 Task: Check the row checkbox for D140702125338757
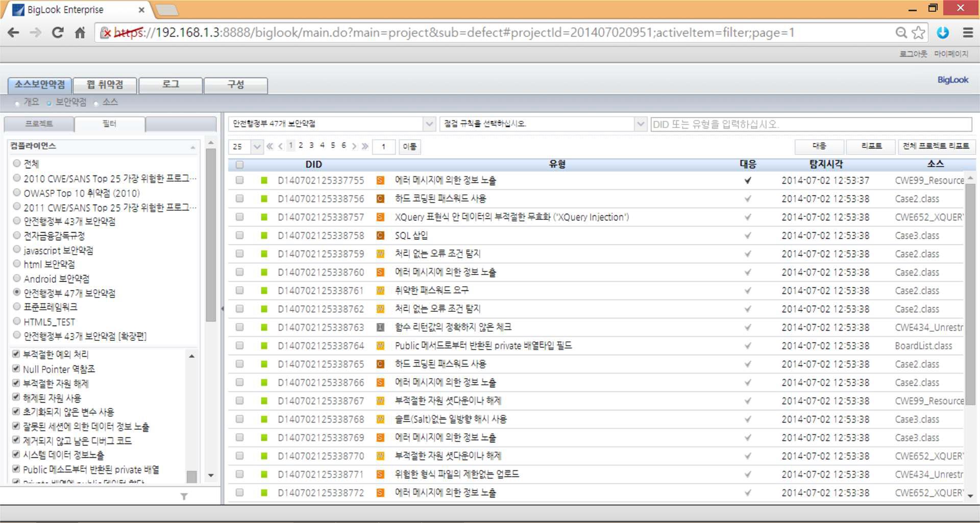point(239,217)
